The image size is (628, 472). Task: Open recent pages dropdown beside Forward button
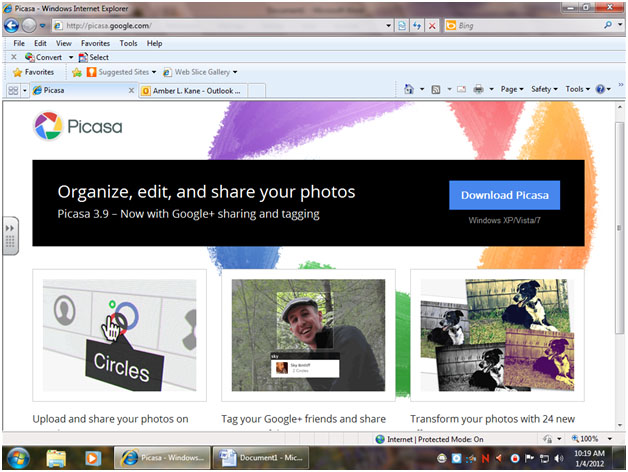tap(42, 26)
